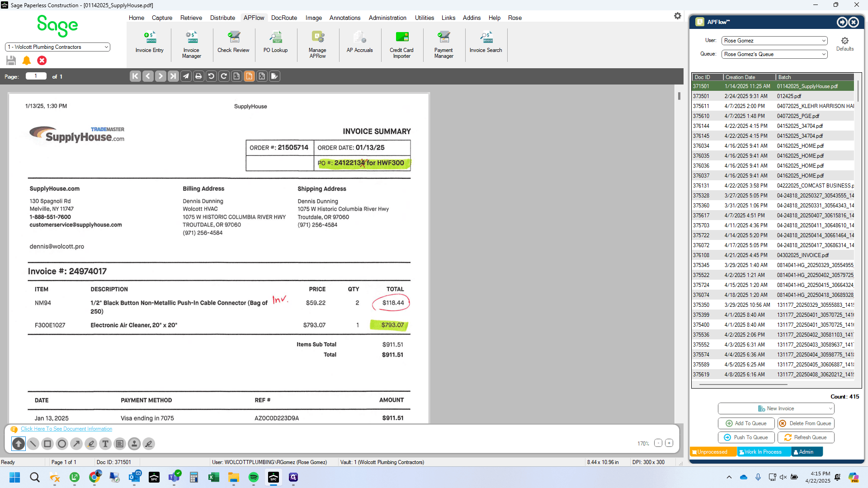Screen dimensions: 868x488
Task: Switch to the Admin tab
Action: [x=807, y=452]
